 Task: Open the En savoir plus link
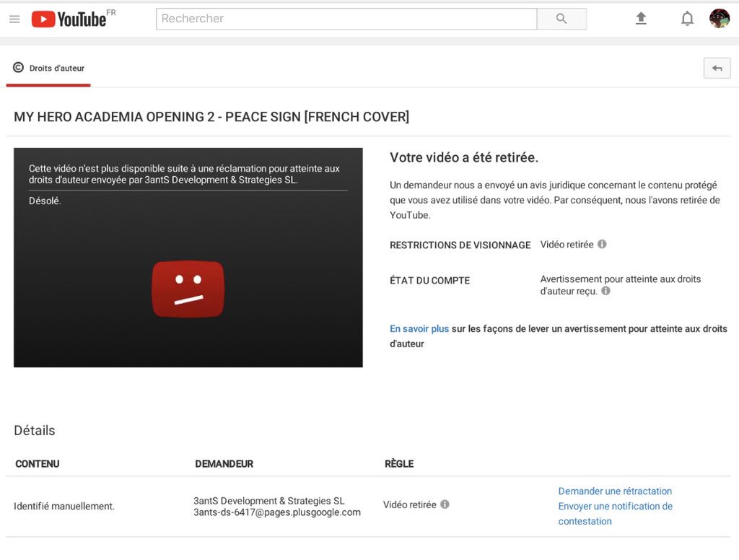[419, 328]
